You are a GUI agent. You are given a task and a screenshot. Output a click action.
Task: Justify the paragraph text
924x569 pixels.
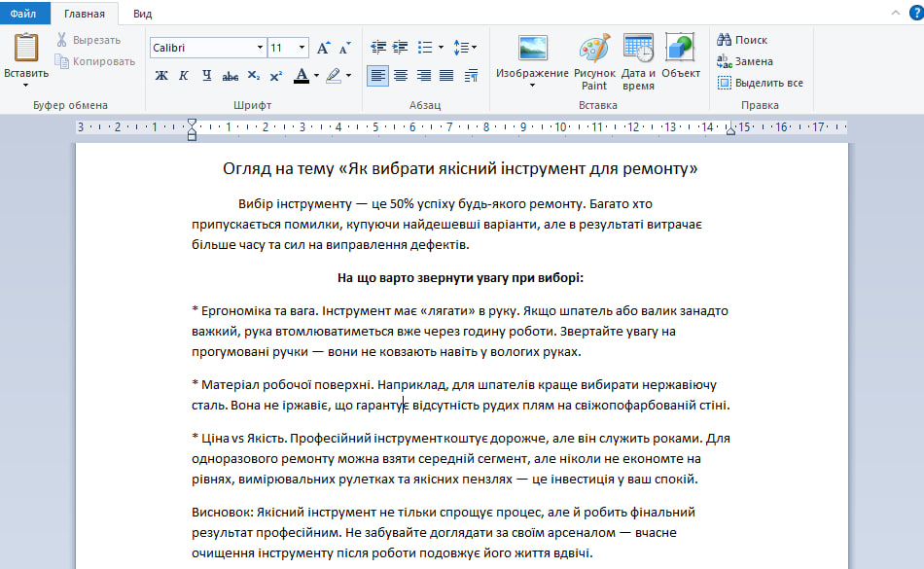(x=446, y=76)
